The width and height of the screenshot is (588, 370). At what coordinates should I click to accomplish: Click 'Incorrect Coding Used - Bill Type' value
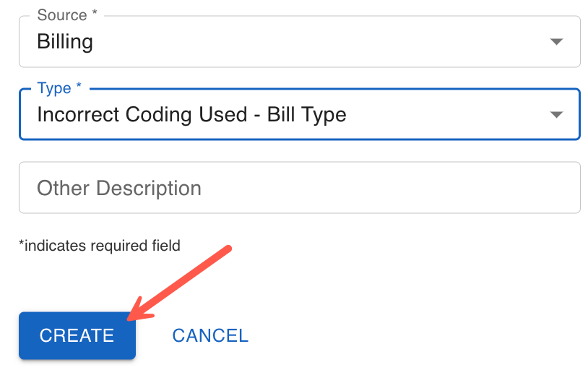point(191,114)
